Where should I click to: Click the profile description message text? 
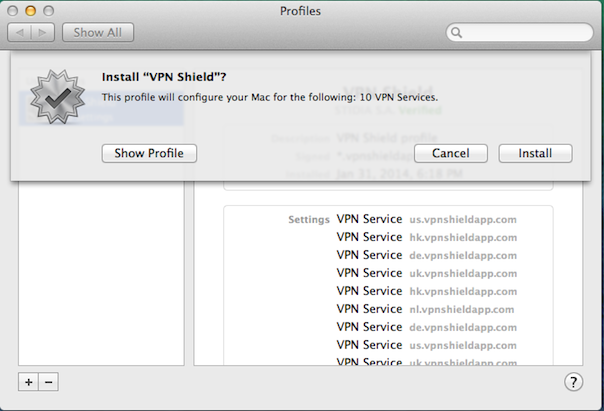(270, 97)
